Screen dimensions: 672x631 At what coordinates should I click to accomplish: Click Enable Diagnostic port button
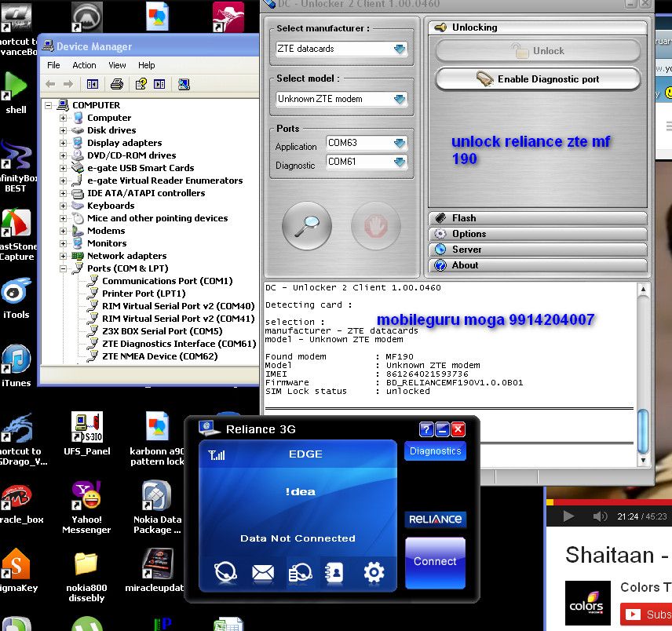pos(538,79)
